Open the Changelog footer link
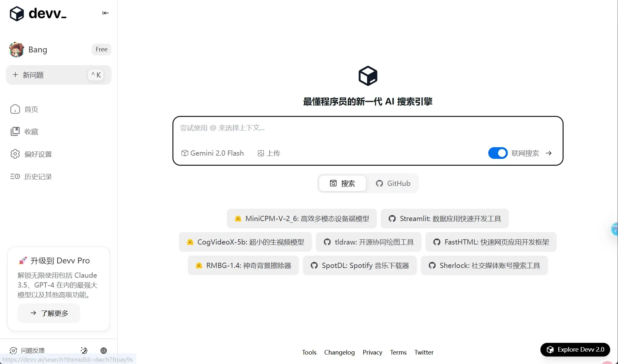This screenshot has width=618, height=364. [x=339, y=352]
